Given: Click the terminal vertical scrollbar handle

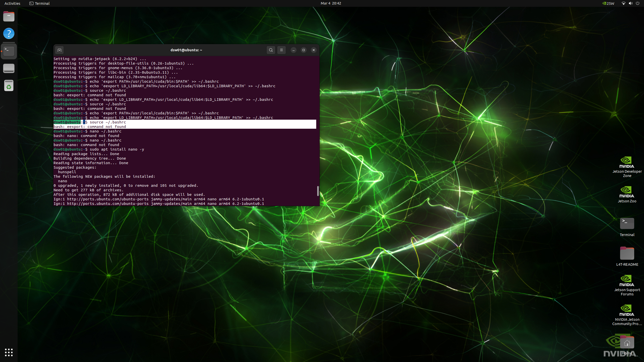Looking at the screenshot, I should click(x=318, y=191).
